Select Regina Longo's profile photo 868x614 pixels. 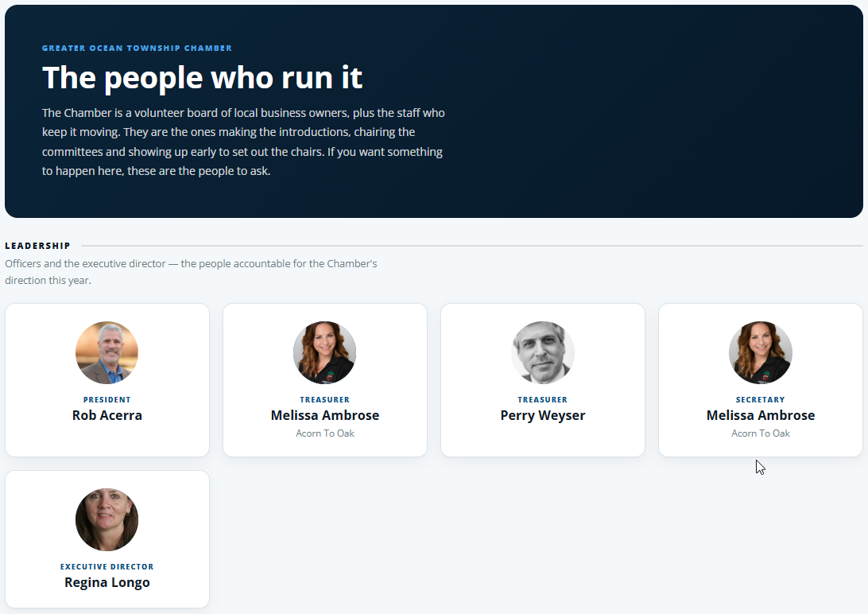click(107, 520)
